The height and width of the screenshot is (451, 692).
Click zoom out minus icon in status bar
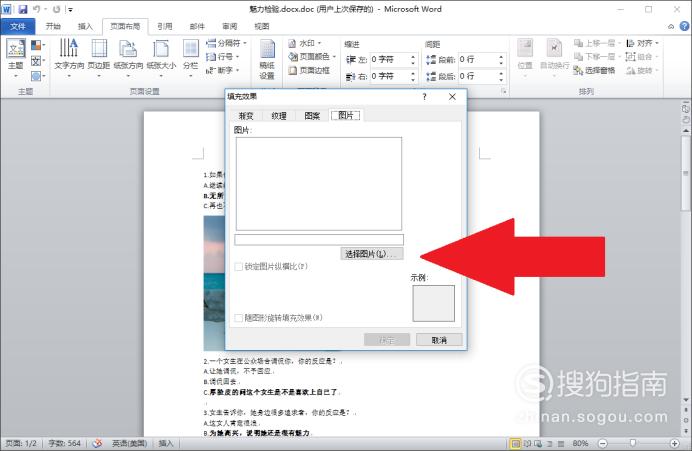603,443
